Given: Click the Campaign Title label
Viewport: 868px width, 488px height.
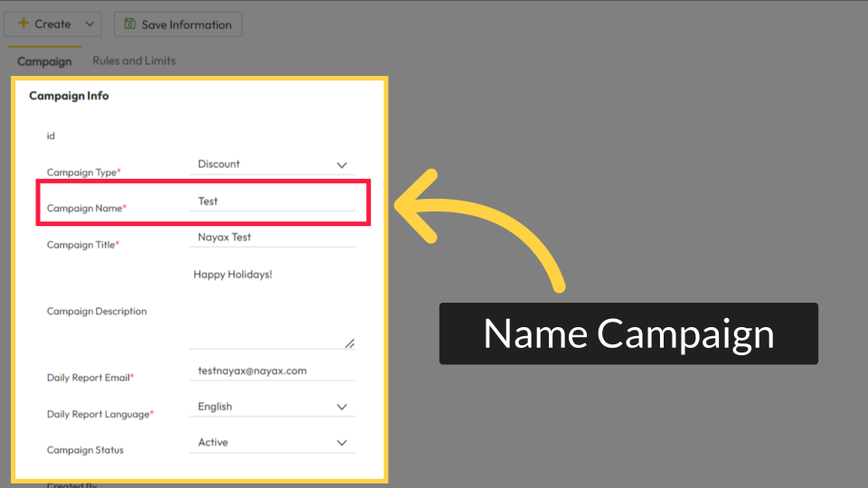Looking at the screenshot, I should pyautogui.click(x=83, y=245).
